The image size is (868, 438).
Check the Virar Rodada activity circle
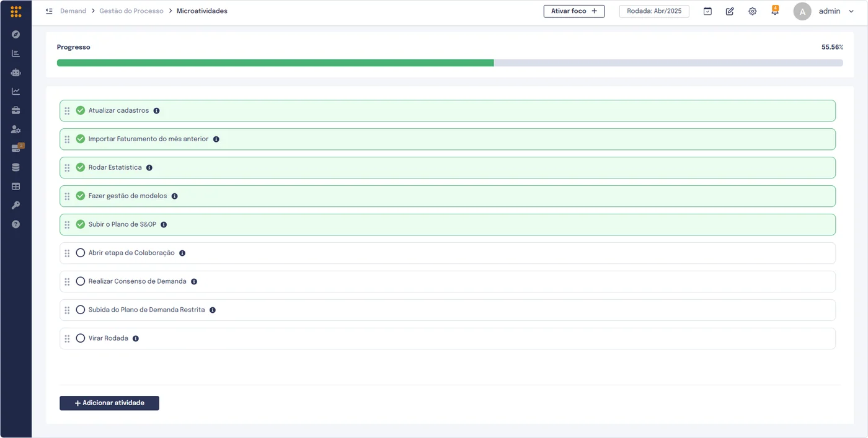(80, 338)
